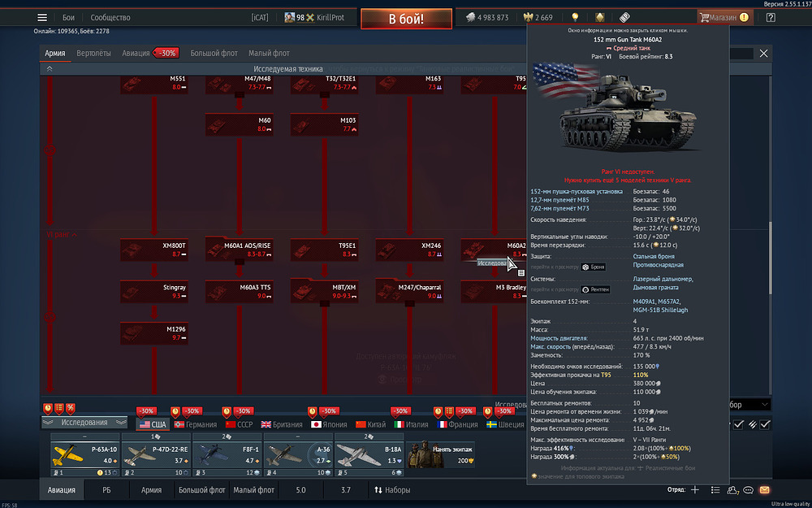Viewport: 812px width, 508px height.
Task: Open the KirillProt player profile
Action: click(x=314, y=18)
